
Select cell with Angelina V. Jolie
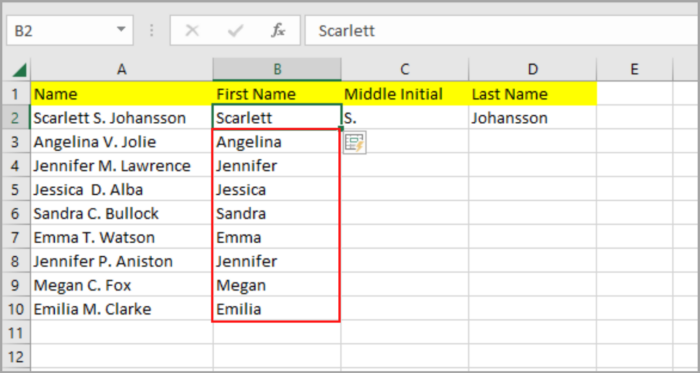(x=121, y=142)
